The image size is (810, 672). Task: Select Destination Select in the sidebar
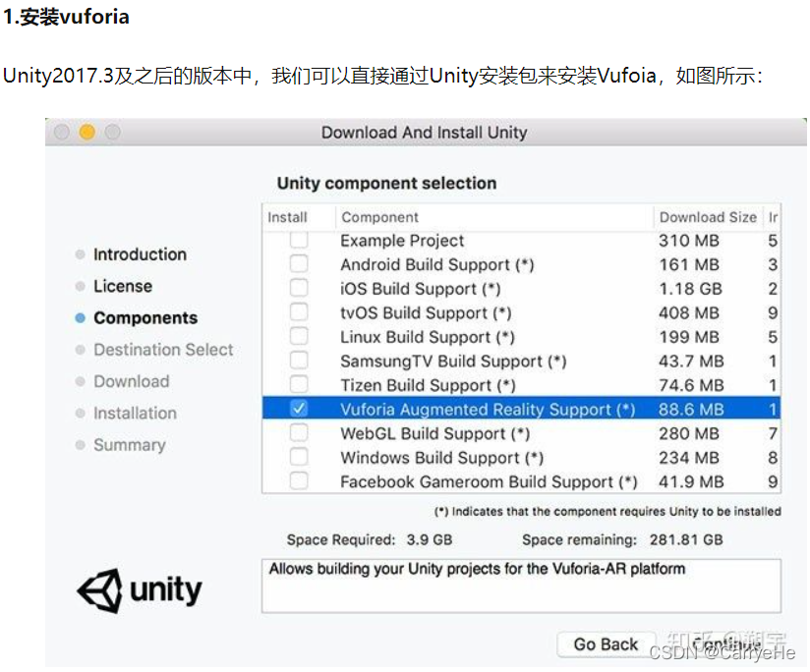(x=163, y=350)
